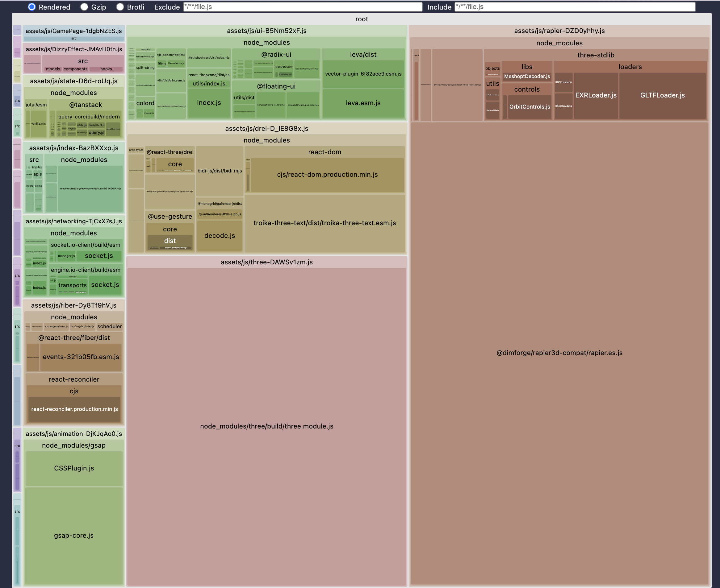Select the Gzip size option
Image resolution: width=720 pixels, height=588 pixels.
coord(84,7)
